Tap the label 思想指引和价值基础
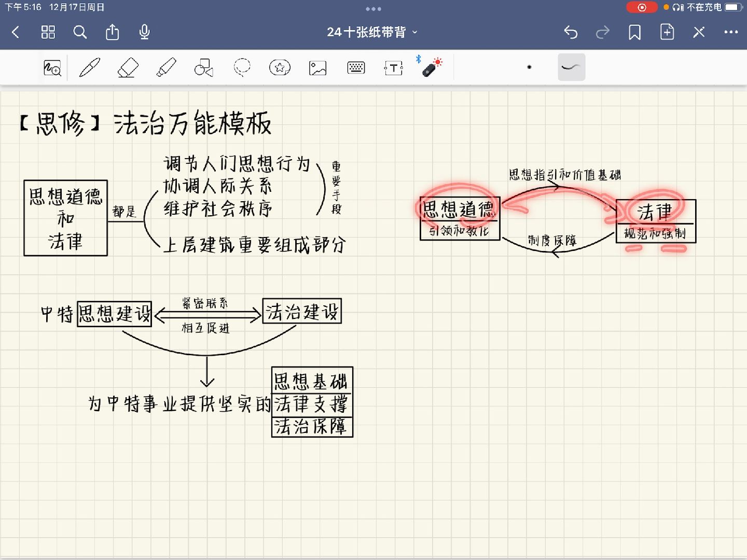The width and height of the screenshot is (747, 560). [565, 175]
